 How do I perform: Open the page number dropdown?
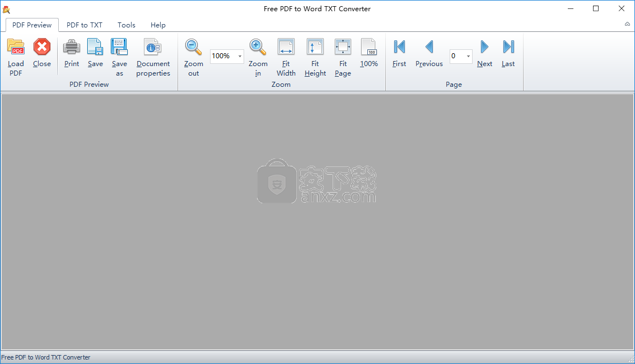[468, 56]
